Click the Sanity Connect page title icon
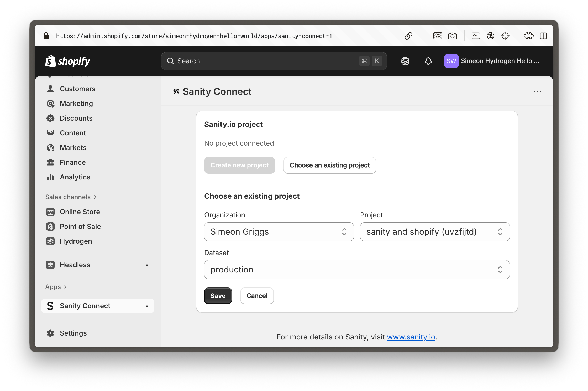The image size is (588, 391). (x=176, y=91)
